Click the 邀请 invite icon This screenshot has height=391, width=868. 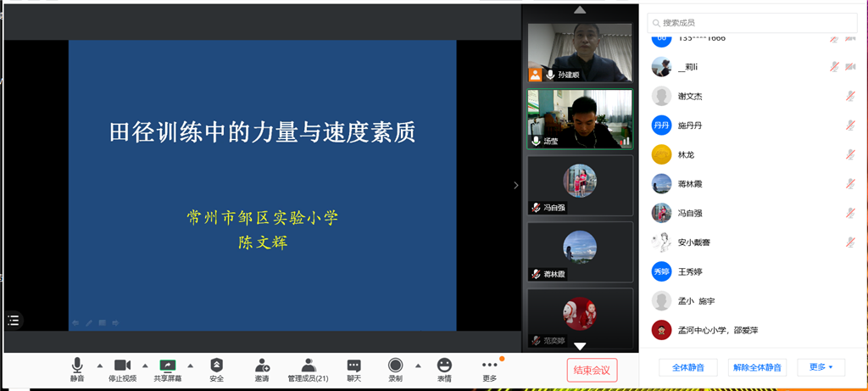click(262, 366)
